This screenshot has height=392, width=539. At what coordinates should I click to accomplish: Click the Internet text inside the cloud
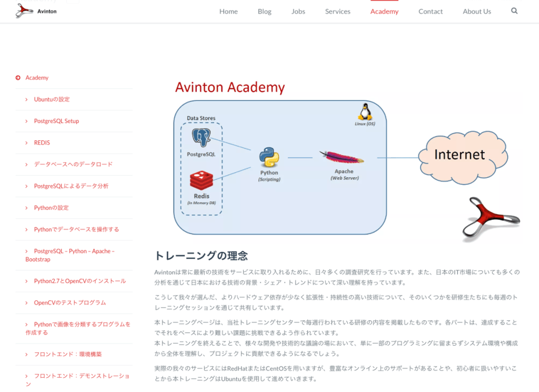point(459,154)
